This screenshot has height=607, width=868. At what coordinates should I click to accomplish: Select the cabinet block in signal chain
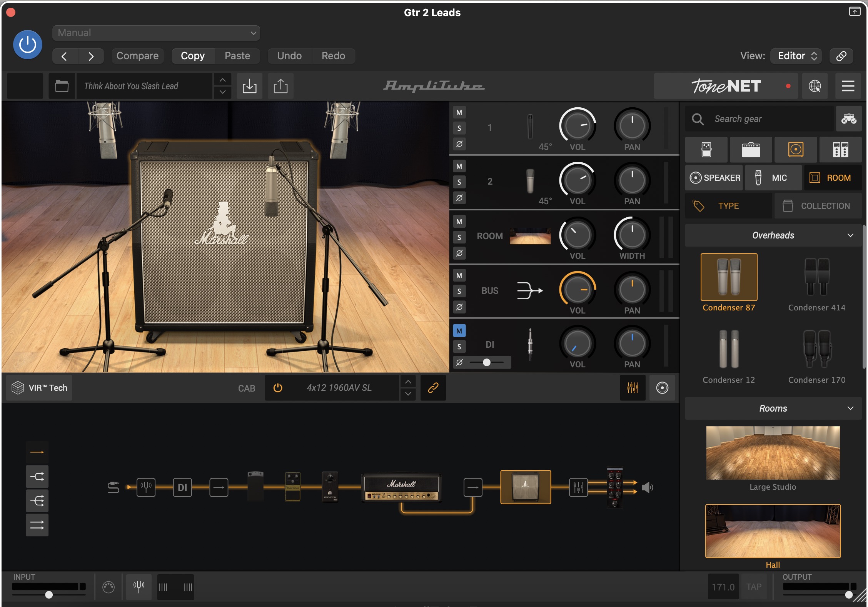[526, 487]
